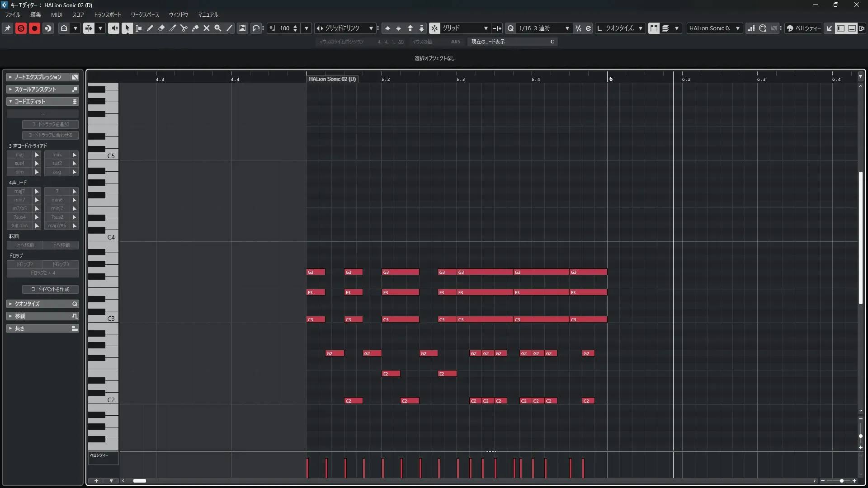Select the Line draw tool
The width and height of the screenshot is (868, 488).
(229, 28)
